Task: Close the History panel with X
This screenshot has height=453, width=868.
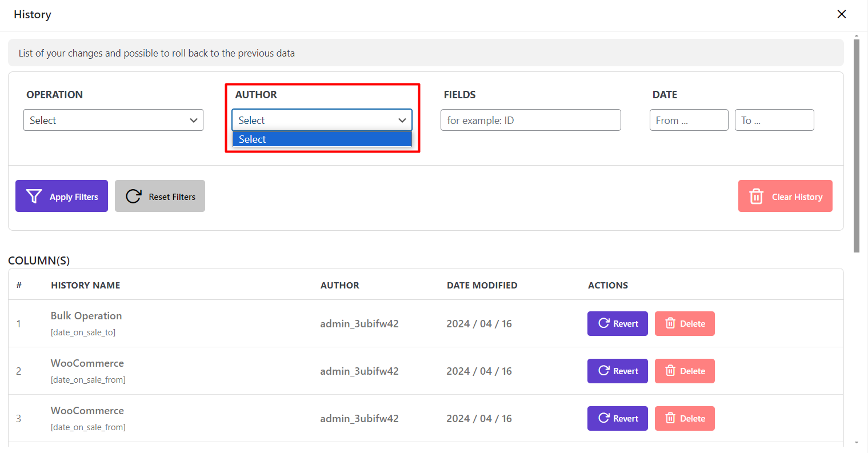Action: (x=841, y=14)
